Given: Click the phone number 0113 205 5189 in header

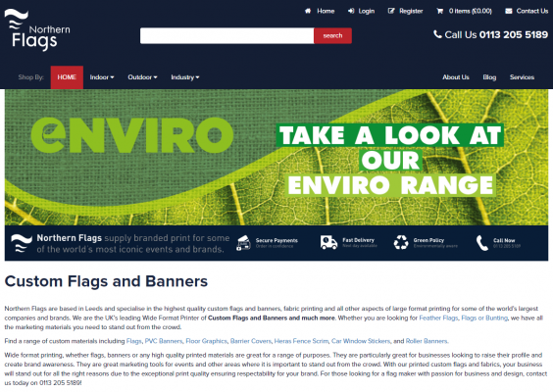Looking at the screenshot, I should [514, 34].
